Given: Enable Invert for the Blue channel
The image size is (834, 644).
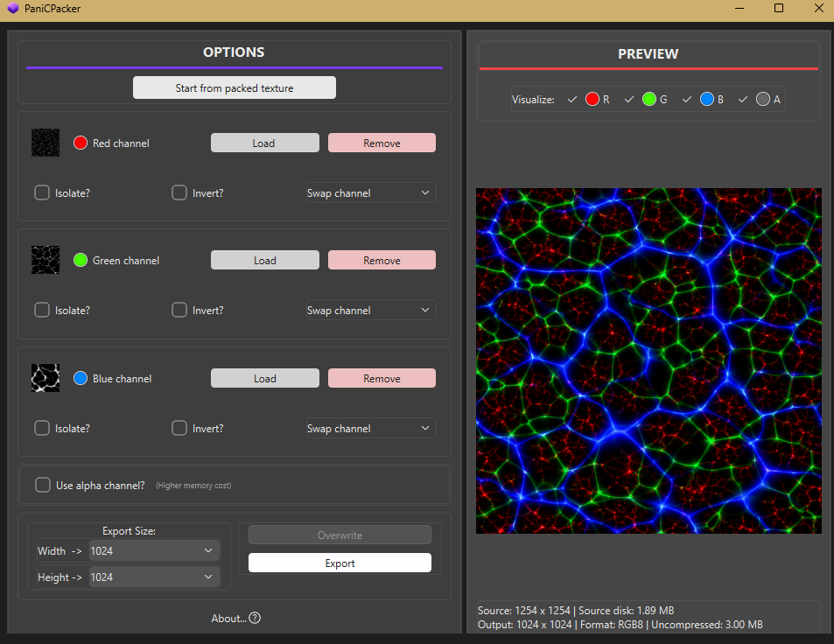Looking at the screenshot, I should [179, 428].
